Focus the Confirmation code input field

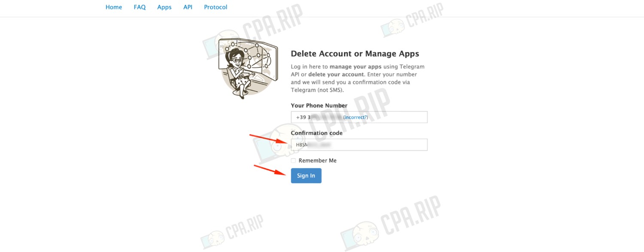[359, 145]
